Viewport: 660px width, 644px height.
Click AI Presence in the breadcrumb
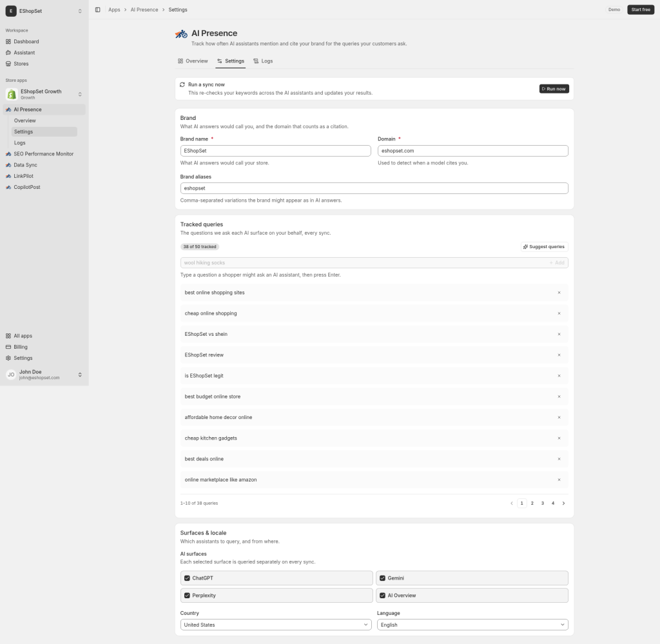point(144,10)
